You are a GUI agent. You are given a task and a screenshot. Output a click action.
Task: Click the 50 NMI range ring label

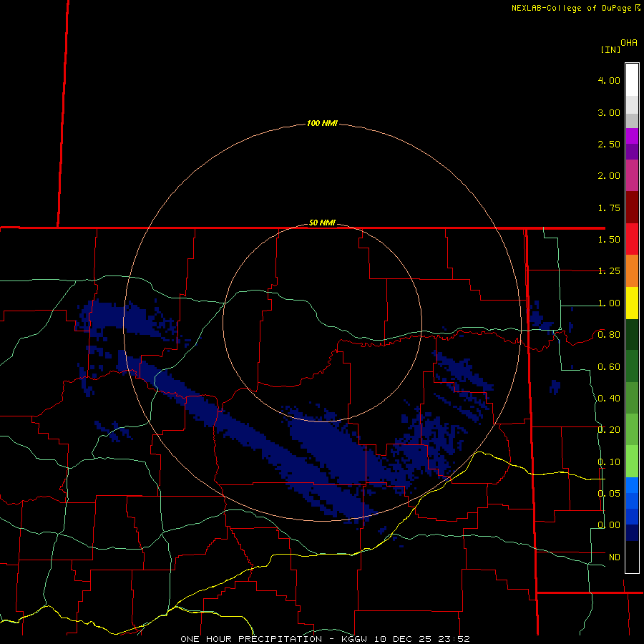[322, 223]
